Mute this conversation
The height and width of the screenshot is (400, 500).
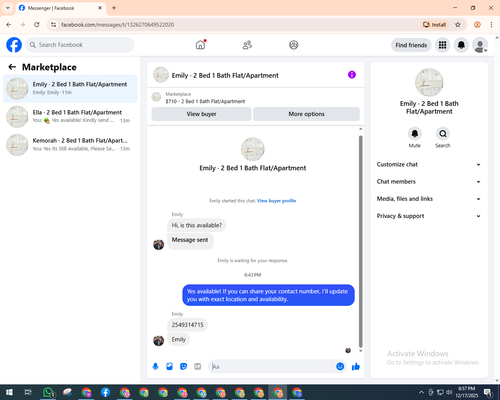[415, 134]
